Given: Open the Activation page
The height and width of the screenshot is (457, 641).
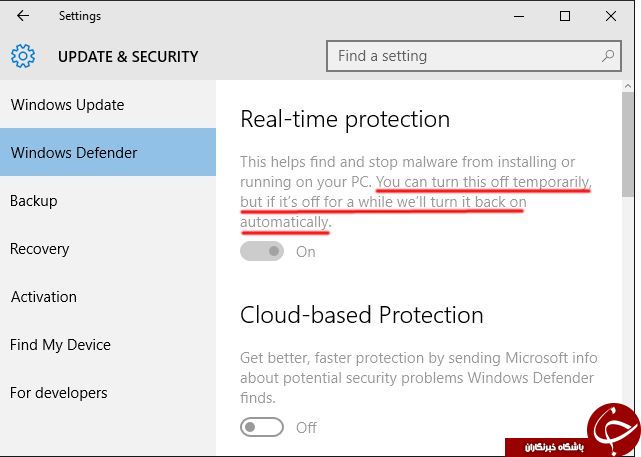Looking at the screenshot, I should pyautogui.click(x=108, y=297).
